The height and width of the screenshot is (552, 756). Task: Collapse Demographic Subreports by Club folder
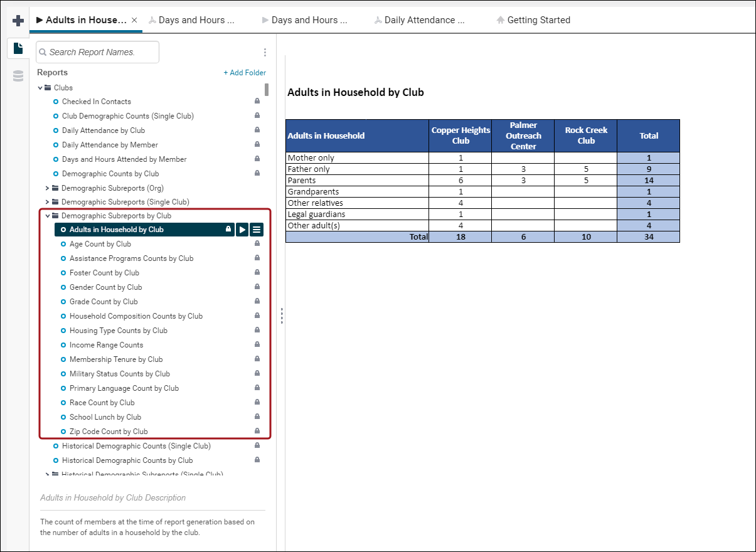point(48,216)
